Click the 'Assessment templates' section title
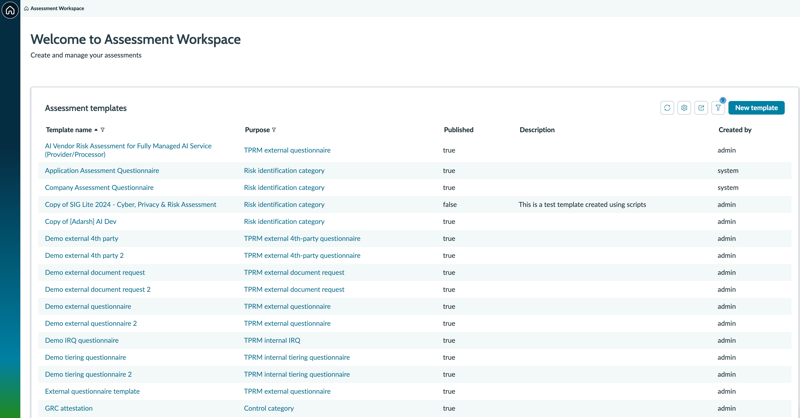This screenshot has width=800, height=418. (x=86, y=108)
